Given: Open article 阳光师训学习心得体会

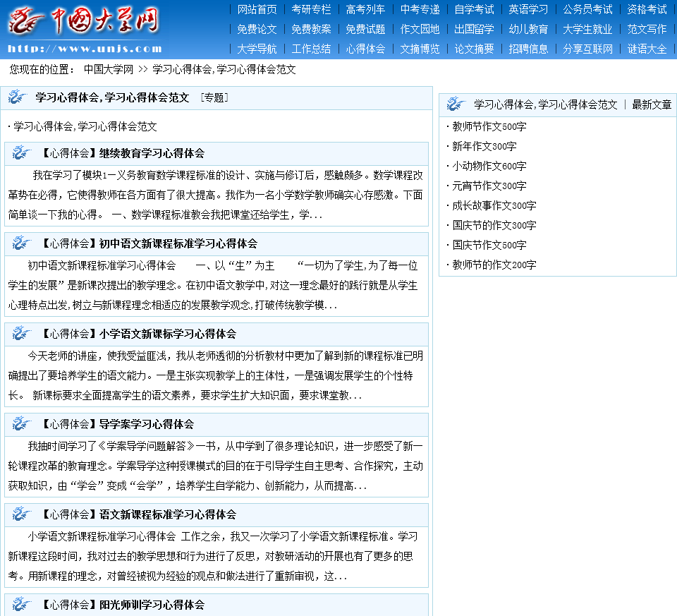Looking at the screenshot, I should click(x=152, y=604).
